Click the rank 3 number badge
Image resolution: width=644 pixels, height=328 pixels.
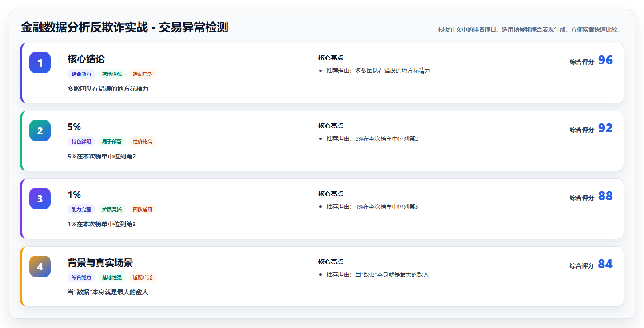tap(40, 198)
